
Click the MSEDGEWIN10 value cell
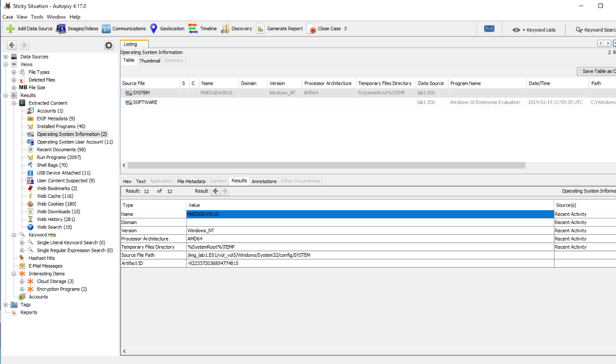click(370, 214)
